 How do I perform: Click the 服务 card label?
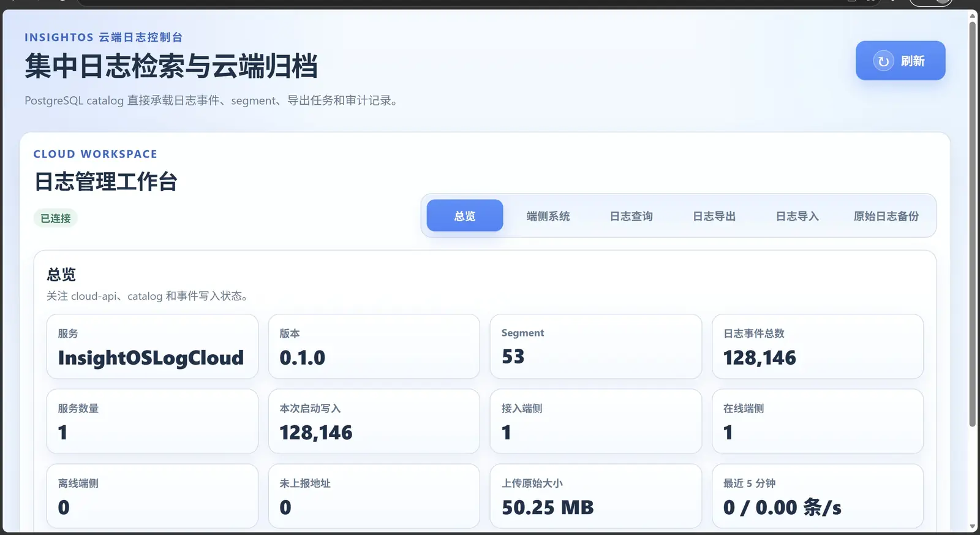click(68, 333)
